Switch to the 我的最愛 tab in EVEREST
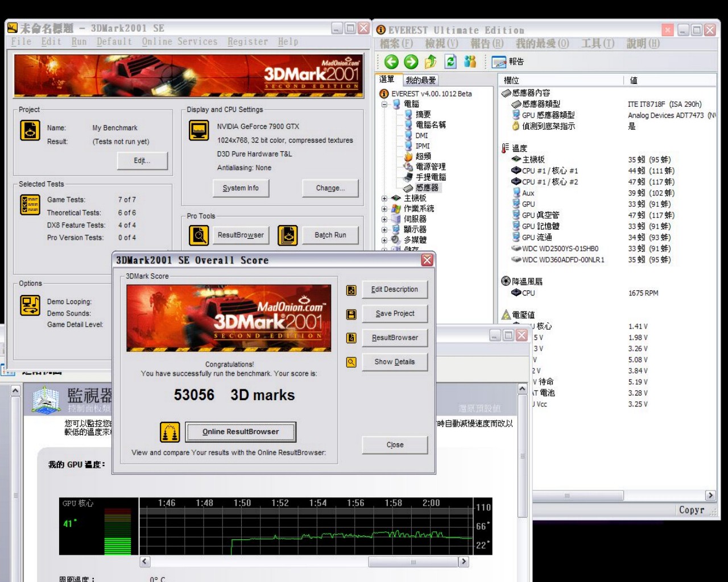The width and height of the screenshot is (728, 582). point(421,80)
